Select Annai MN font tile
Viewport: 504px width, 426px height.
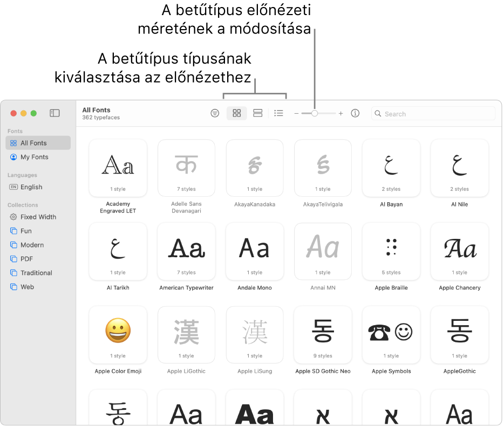pyautogui.click(x=323, y=251)
